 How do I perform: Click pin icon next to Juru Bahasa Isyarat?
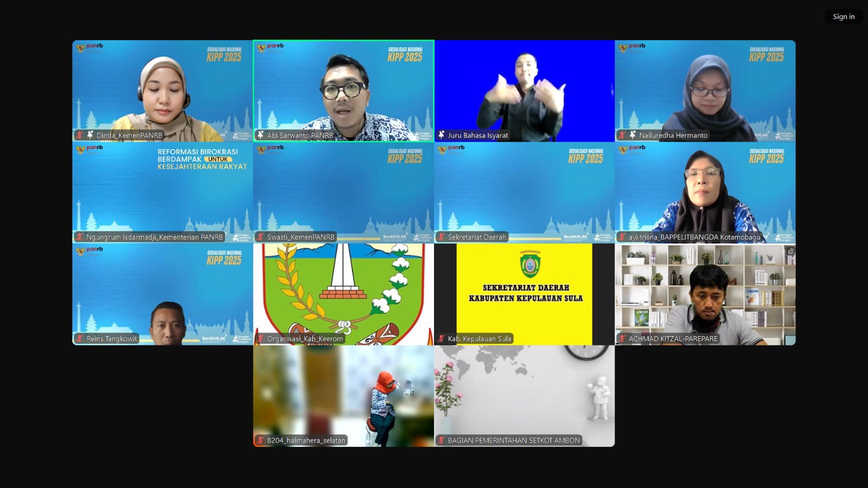pos(441,135)
